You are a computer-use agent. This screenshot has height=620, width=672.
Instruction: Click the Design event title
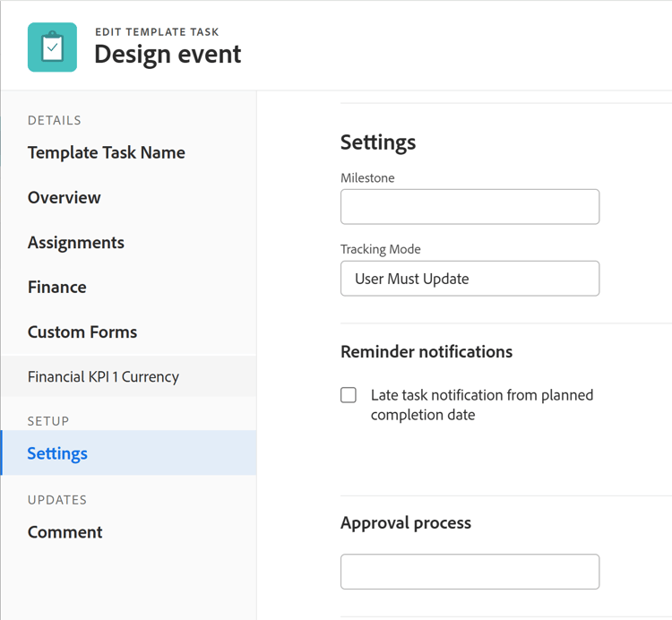(x=168, y=55)
